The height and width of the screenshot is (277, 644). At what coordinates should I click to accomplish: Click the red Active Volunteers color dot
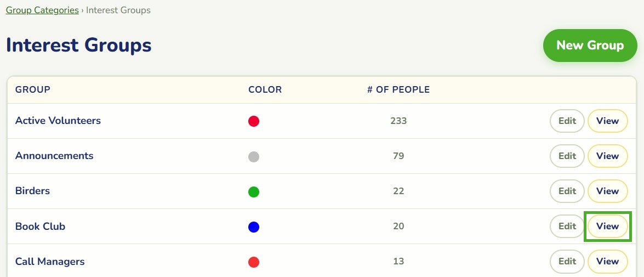(254, 121)
